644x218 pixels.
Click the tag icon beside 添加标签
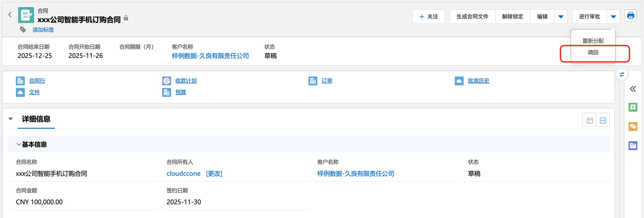23,30
